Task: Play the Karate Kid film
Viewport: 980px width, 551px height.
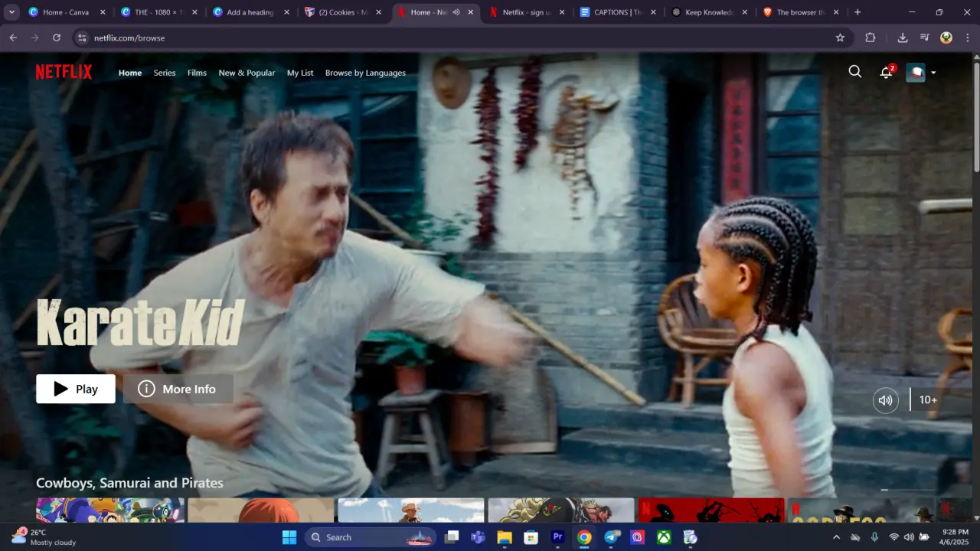Action: click(76, 389)
